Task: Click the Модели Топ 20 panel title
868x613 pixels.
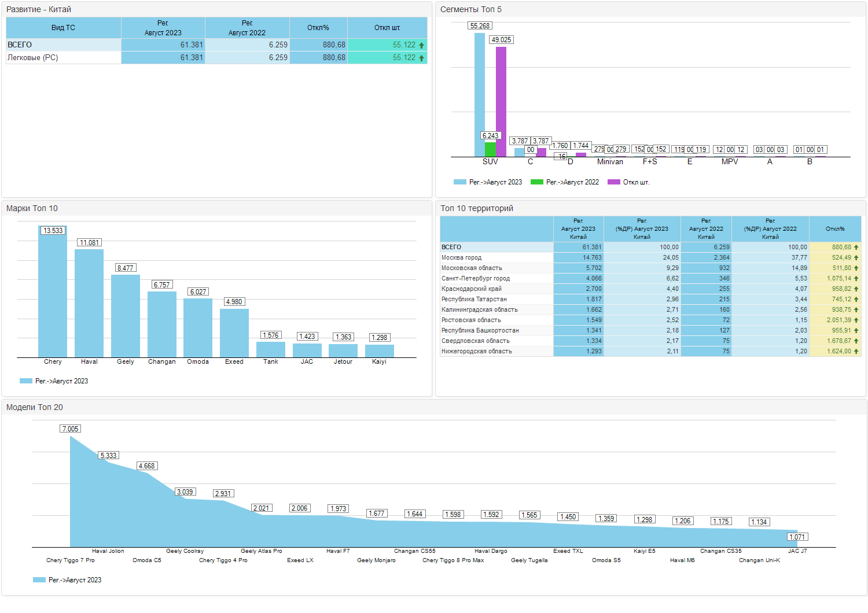Action: click(x=35, y=407)
